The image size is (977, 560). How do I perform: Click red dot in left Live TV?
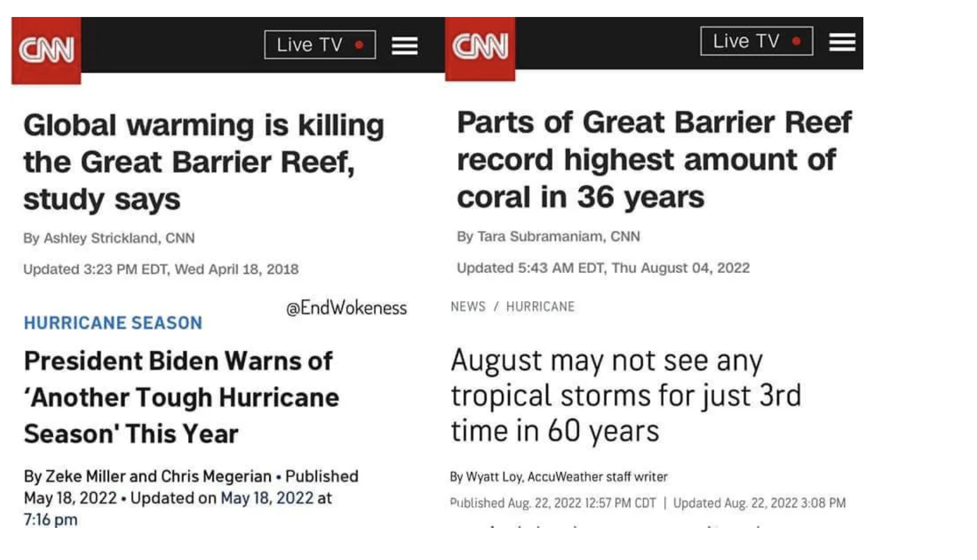click(x=359, y=45)
